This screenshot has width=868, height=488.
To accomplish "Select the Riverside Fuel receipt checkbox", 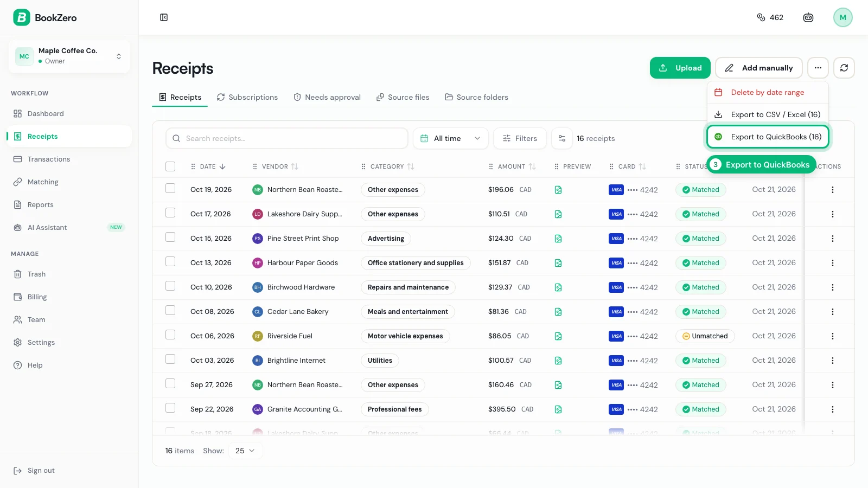I will click(x=170, y=335).
